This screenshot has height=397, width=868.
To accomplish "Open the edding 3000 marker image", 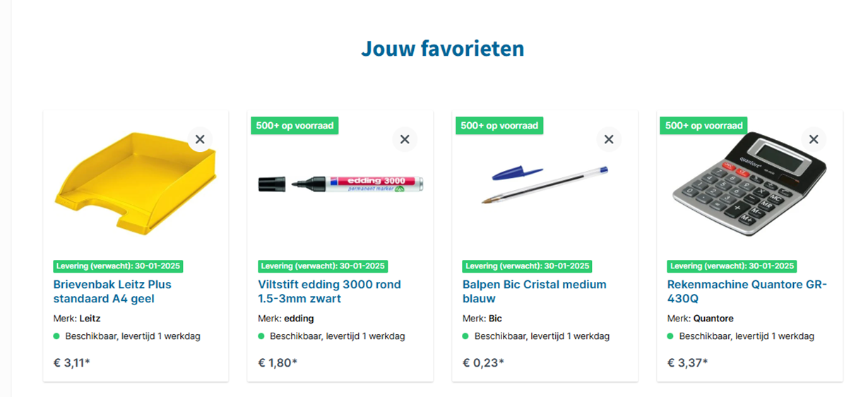I will 340,184.
